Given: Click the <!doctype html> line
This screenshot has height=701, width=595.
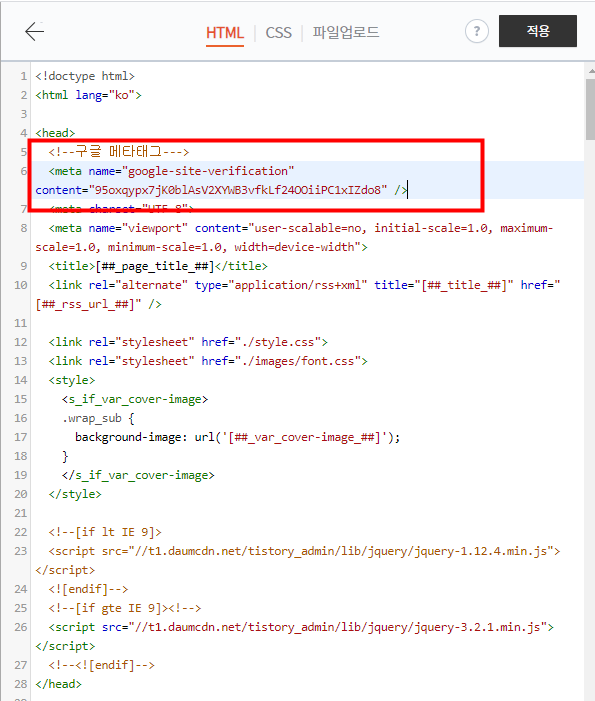Looking at the screenshot, I should [x=85, y=76].
